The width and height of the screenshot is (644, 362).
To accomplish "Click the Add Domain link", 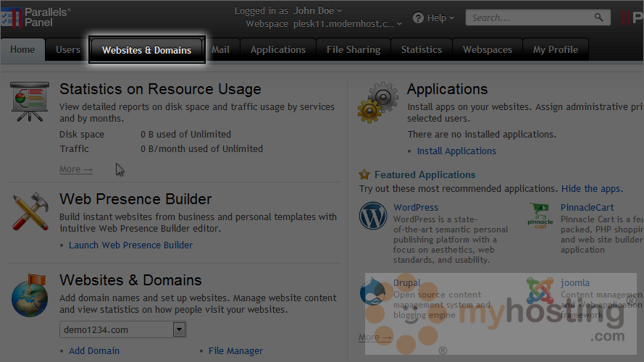I will [x=94, y=351].
